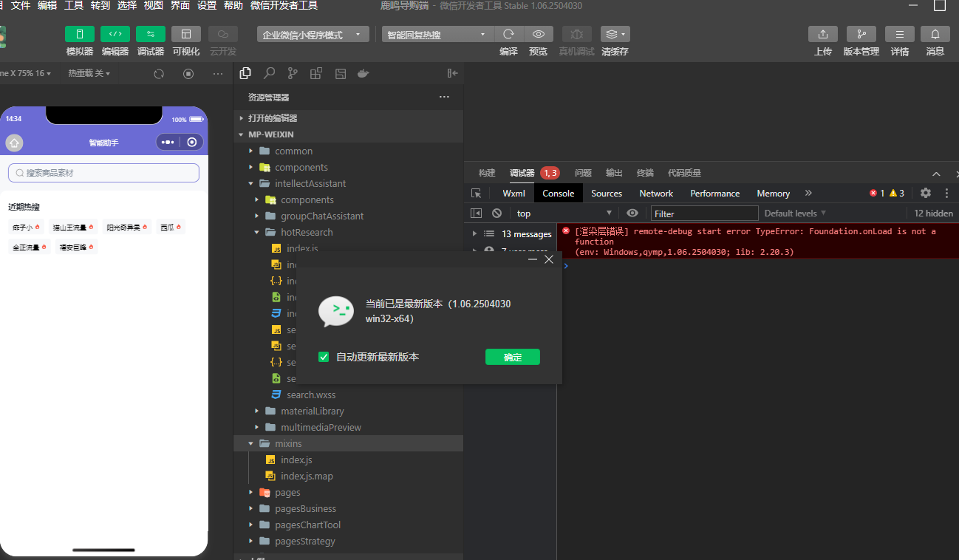Image resolution: width=959 pixels, height=560 pixels.
Task: Click the compile refresh icon
Action: 508,34
